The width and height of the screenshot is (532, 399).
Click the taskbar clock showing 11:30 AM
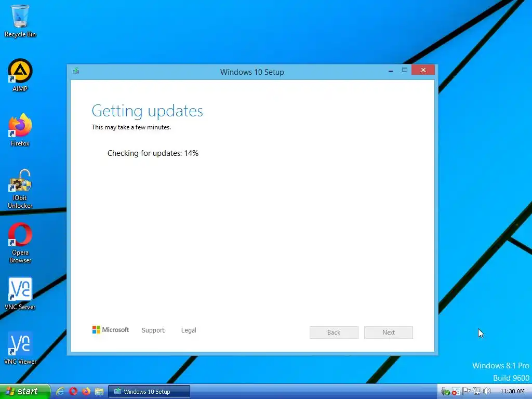tap(512, 391)
